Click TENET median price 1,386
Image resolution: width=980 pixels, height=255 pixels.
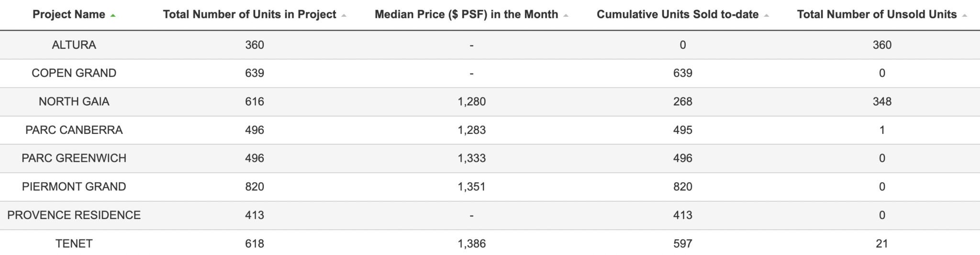[x=472, y=244]
